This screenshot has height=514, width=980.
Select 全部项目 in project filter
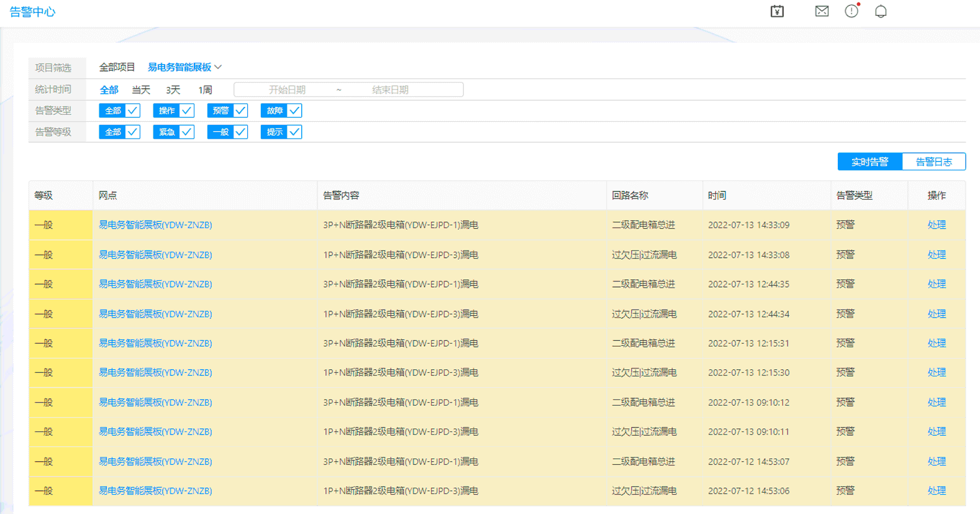pyautogui.click(x=117, y=67)
